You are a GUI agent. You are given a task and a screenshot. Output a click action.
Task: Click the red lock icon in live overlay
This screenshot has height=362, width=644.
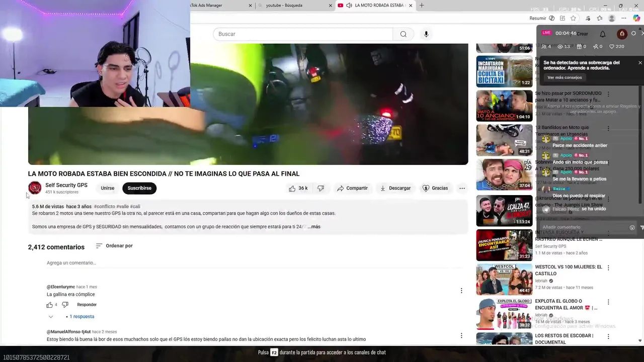coord(622,34)
